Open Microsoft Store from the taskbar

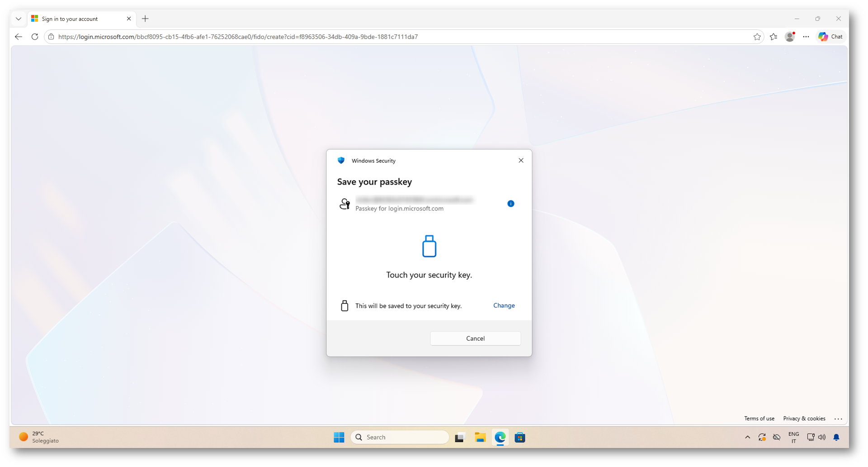tap(520, 438)
